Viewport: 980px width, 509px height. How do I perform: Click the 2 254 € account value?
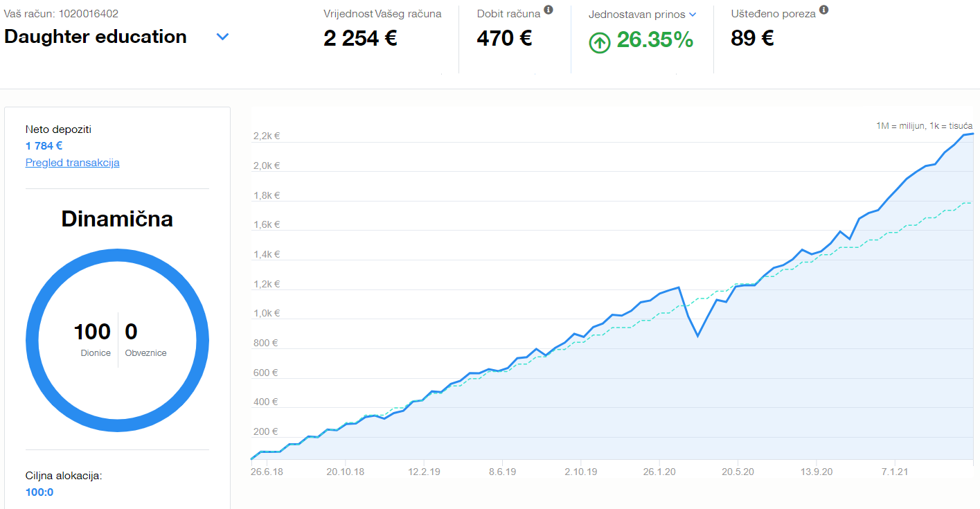[x=360, y=38]
